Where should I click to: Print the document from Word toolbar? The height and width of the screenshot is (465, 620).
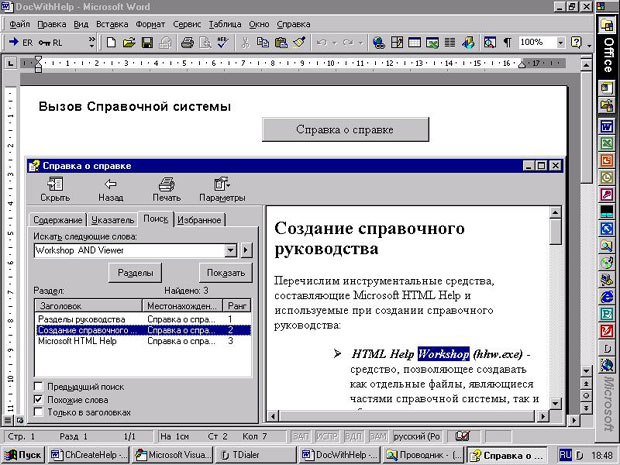[x=187, y=42]
